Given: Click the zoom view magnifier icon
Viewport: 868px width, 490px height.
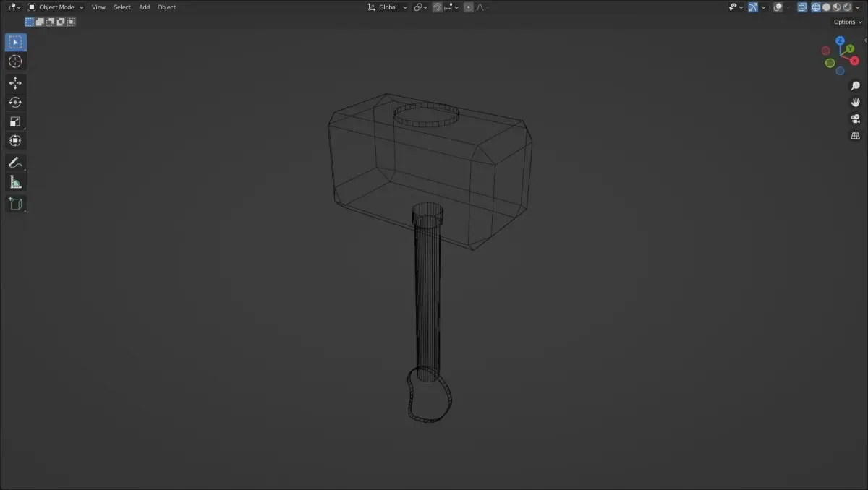Looking at the screenshot, I should click(856, 86).
